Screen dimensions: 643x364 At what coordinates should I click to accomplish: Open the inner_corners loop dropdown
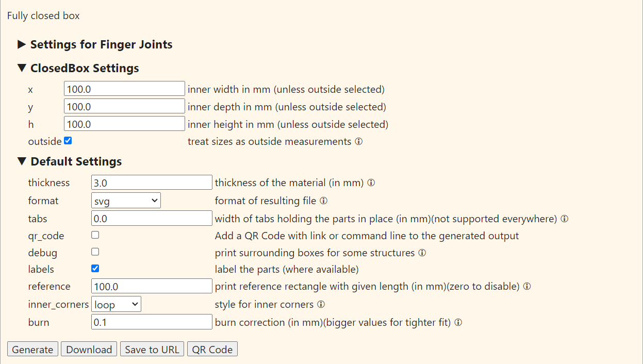tap(116, 305)
